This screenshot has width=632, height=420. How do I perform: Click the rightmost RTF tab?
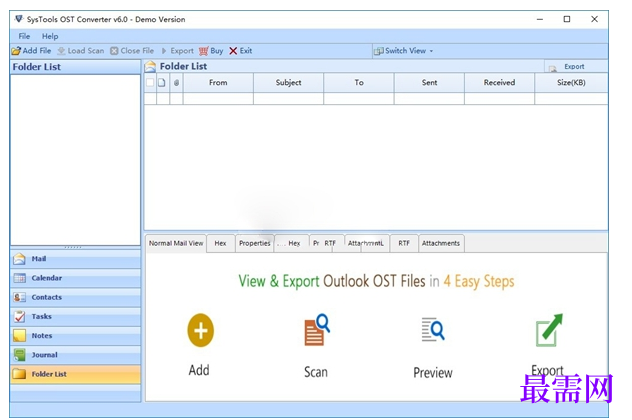(404, 243)
